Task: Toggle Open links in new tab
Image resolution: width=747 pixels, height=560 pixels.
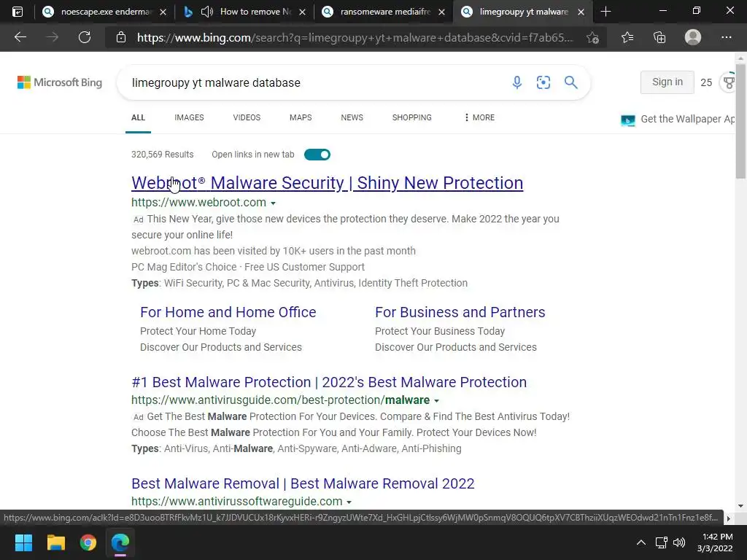Action: [317, 155]
